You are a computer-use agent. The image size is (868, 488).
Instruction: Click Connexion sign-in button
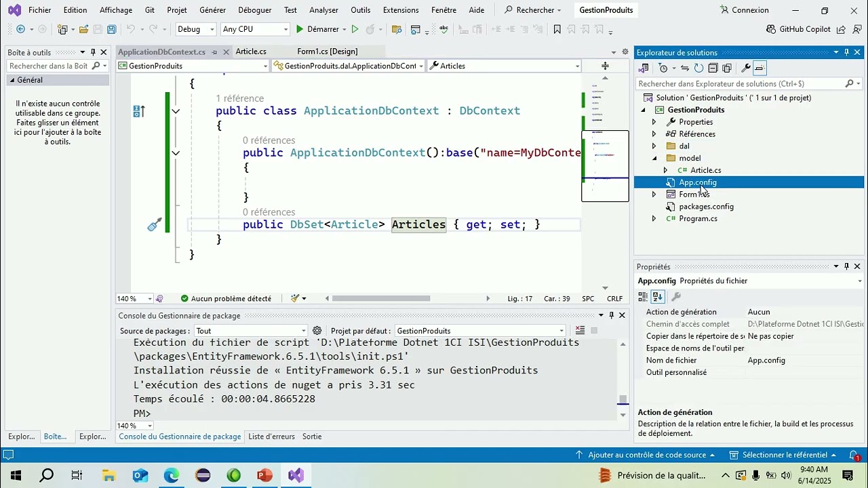[x=745, y=10]
